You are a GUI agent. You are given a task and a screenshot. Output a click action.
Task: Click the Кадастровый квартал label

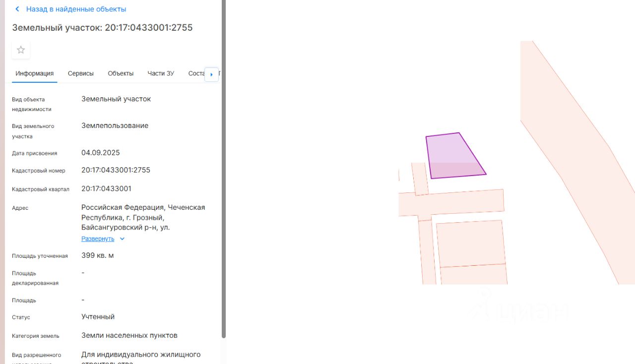click(x=41, y=189)
